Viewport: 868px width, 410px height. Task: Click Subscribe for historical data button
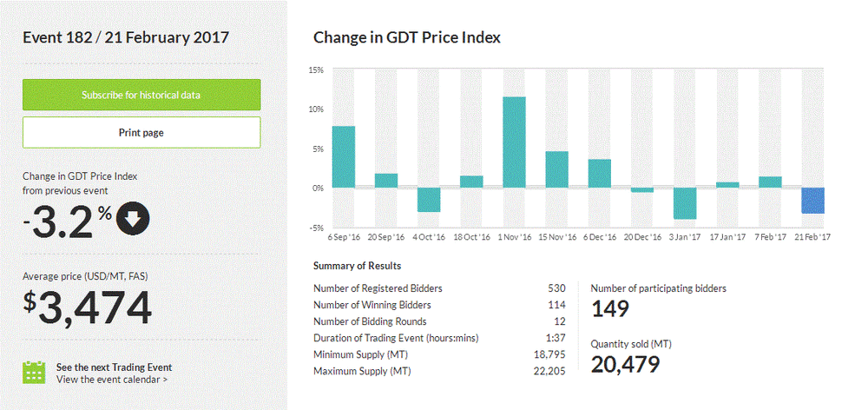pos(141,95)
